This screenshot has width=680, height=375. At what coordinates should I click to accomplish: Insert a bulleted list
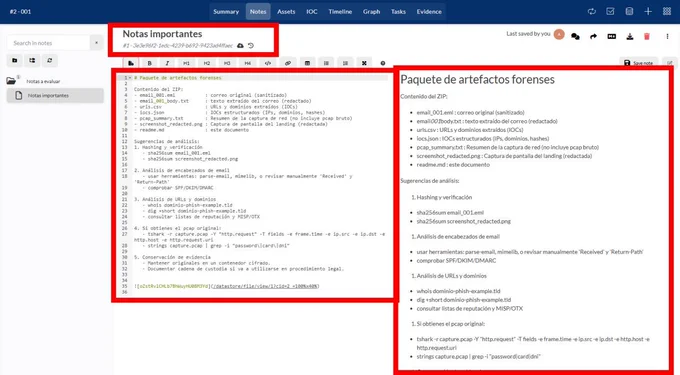point(326,63)
